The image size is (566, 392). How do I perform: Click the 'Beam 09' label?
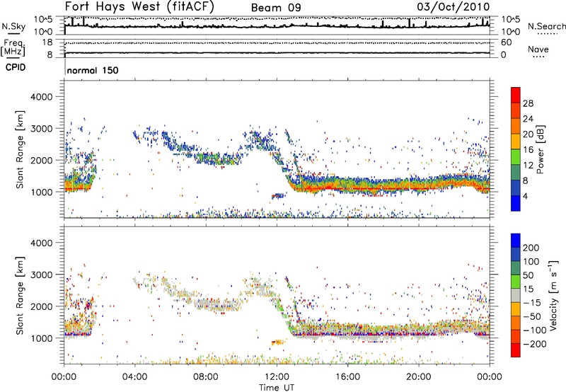276,8
